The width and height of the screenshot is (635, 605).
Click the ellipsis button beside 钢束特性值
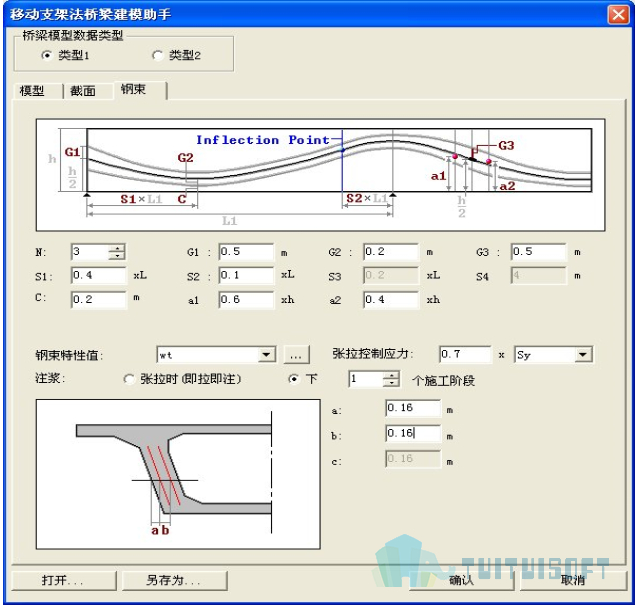click(296, 355)
